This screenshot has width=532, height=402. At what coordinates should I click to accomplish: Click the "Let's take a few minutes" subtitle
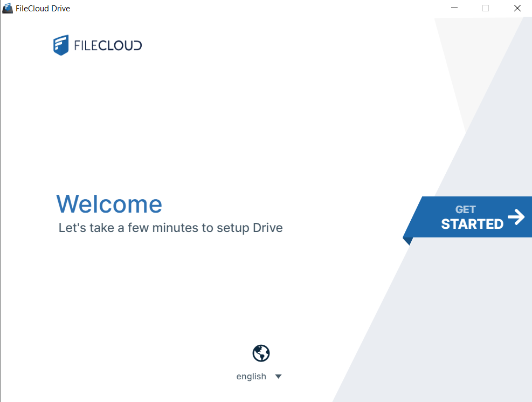click(x=170, y=228)
